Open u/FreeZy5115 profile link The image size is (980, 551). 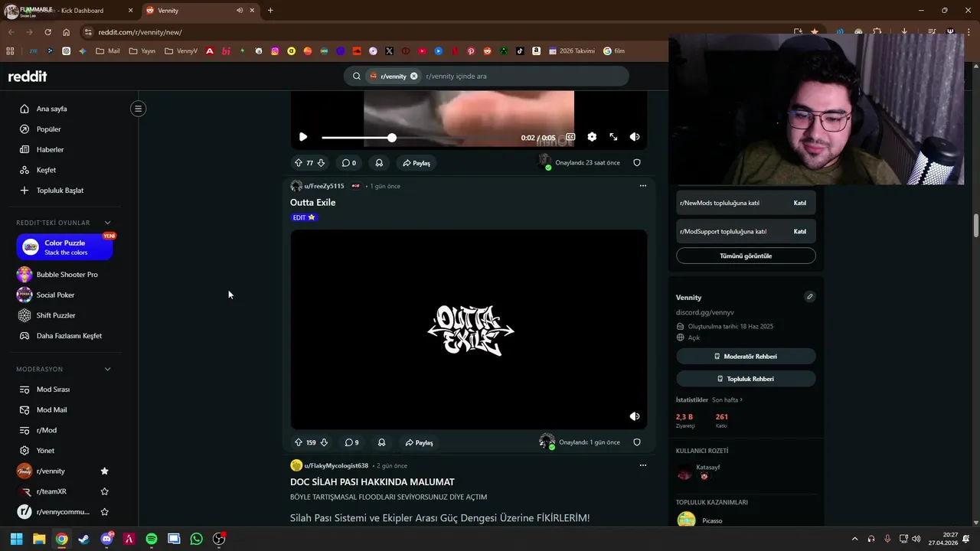pos(324,186)
